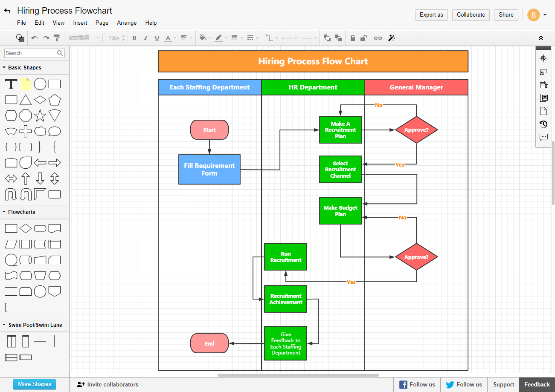The image size is (555, 392).
Task: Unlock the selected shape
Action: point(363,38)
